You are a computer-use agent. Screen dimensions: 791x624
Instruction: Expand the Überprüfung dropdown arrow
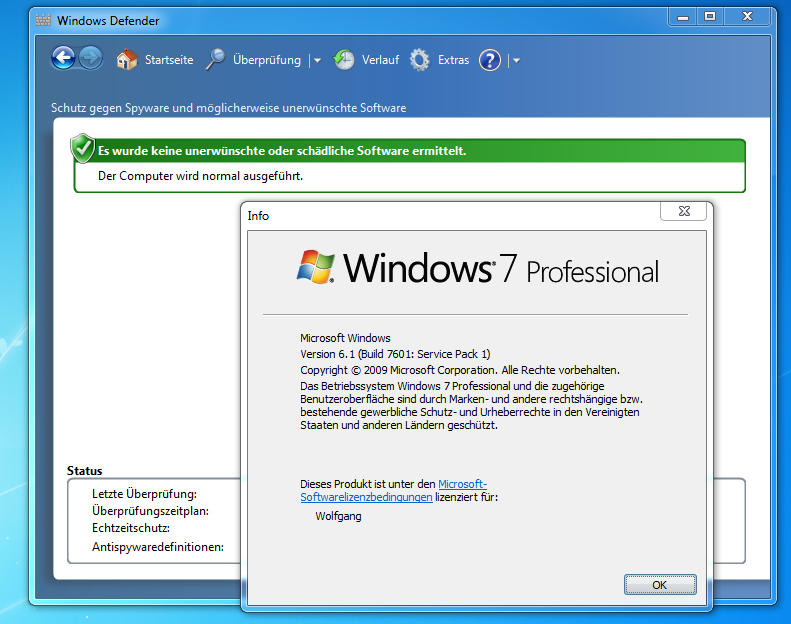(317, 61)
